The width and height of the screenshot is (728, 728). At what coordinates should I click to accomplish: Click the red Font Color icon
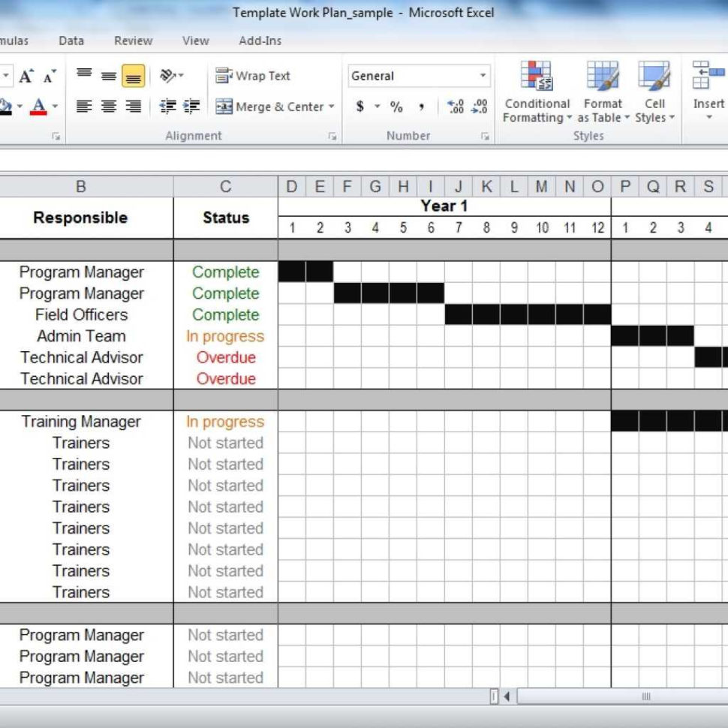coord(38,107)
